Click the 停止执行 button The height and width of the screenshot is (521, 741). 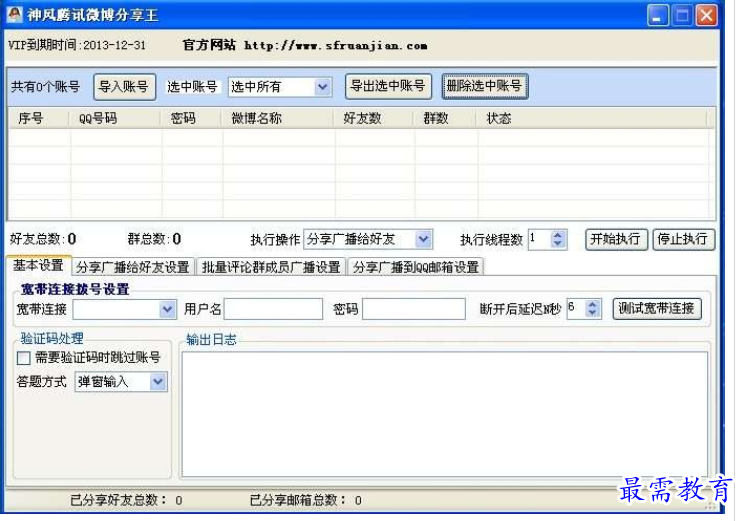tap(683, 239)
